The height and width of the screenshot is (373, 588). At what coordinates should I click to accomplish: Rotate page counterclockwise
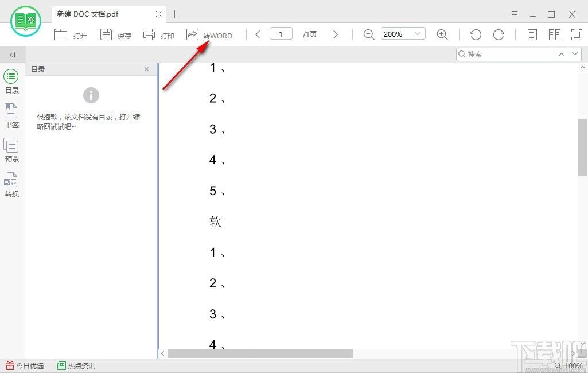(476, 34)
